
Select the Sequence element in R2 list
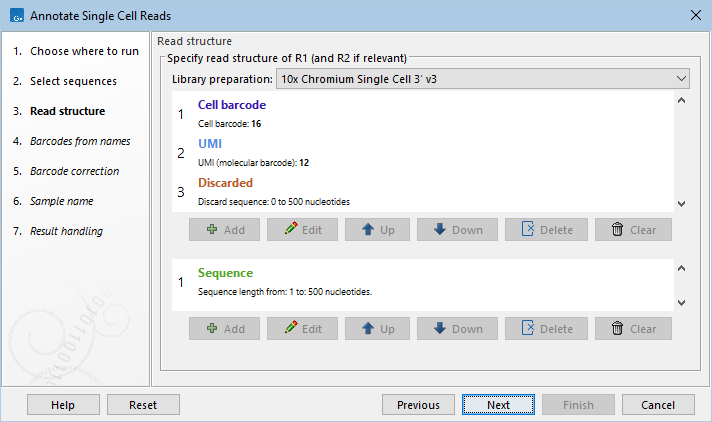point(225,273)
